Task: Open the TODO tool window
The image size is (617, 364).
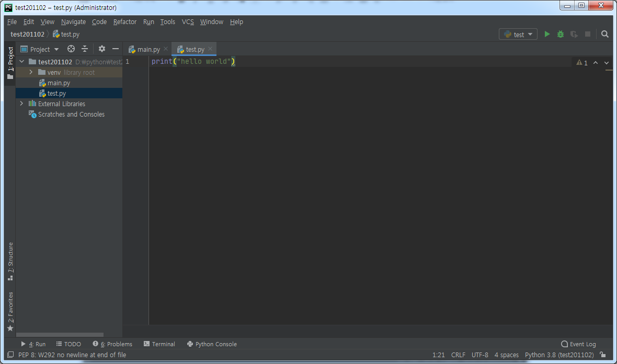Action: [68, 344]
